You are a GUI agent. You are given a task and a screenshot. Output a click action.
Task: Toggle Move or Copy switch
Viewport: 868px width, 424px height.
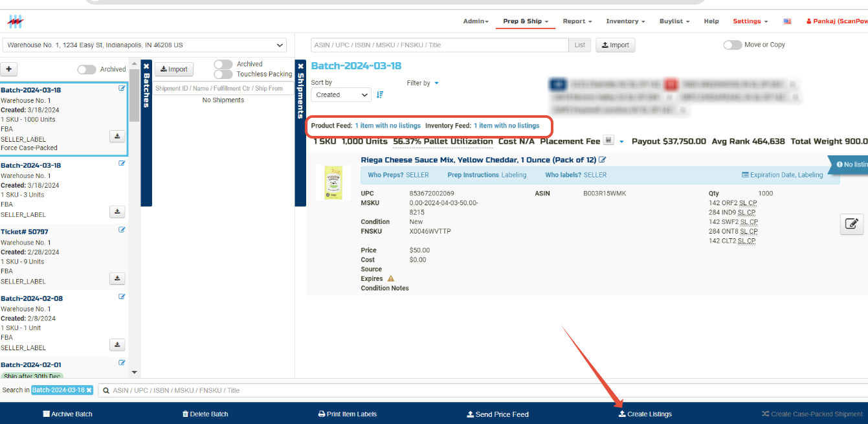pyautogui.click(x=733, y=45)
